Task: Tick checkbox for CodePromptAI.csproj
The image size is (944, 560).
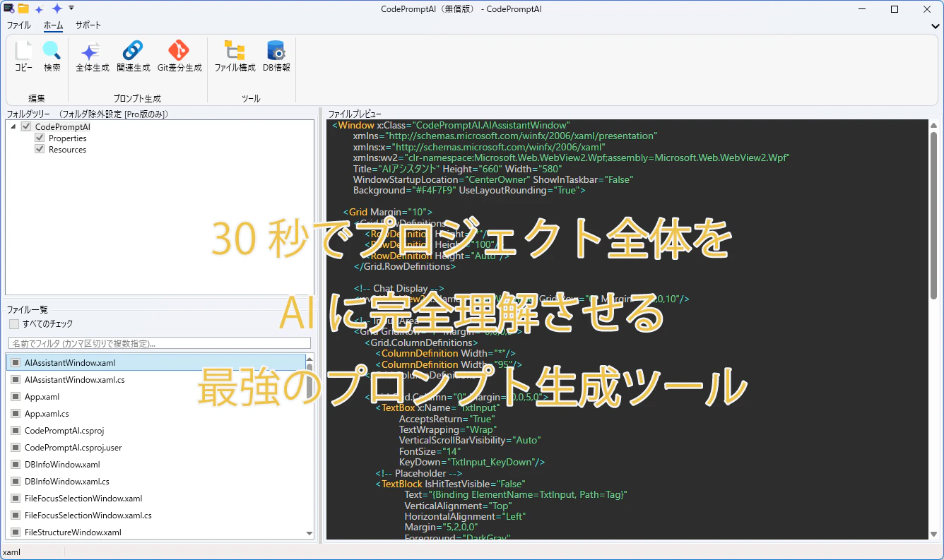Action: pos(16,431)
